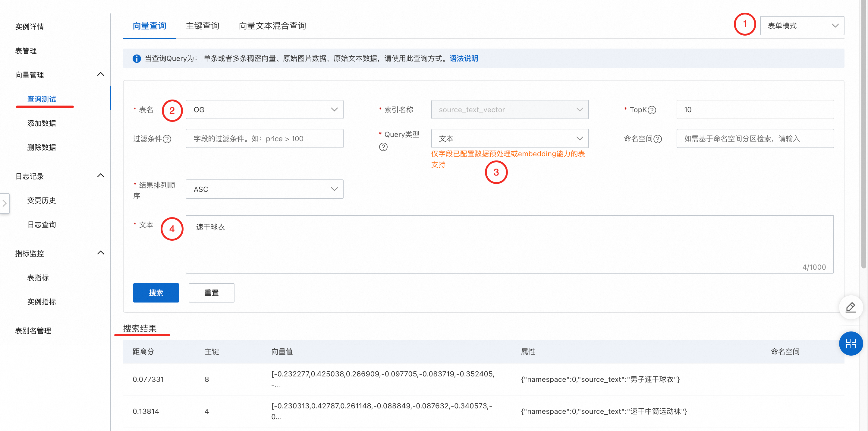The height and width of the screenshot is (431, 868).
Task: Click the blue 搜索 button
Action: tap(156, 293)
